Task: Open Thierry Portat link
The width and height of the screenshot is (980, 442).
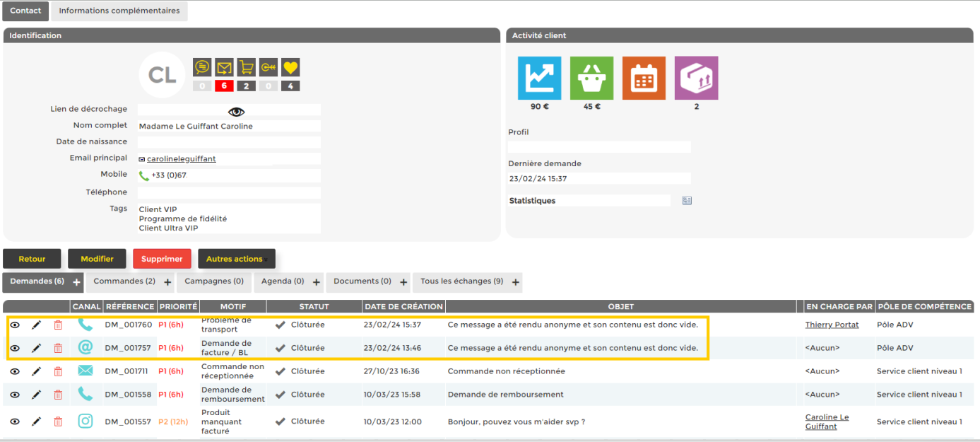Action: pyautogui.click(x=832, y=325)
